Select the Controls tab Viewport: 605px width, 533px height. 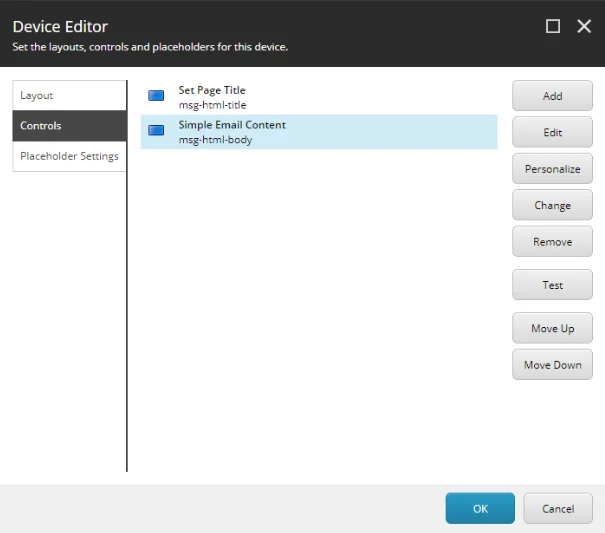coord(69,125)
